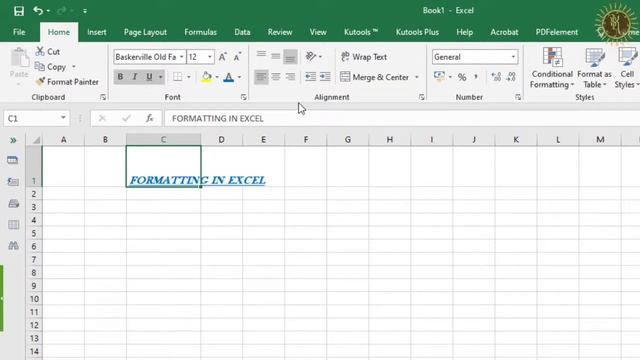The image size is (640, 360).
Task: Apply cell borders
Action: [x=178, y=77]
